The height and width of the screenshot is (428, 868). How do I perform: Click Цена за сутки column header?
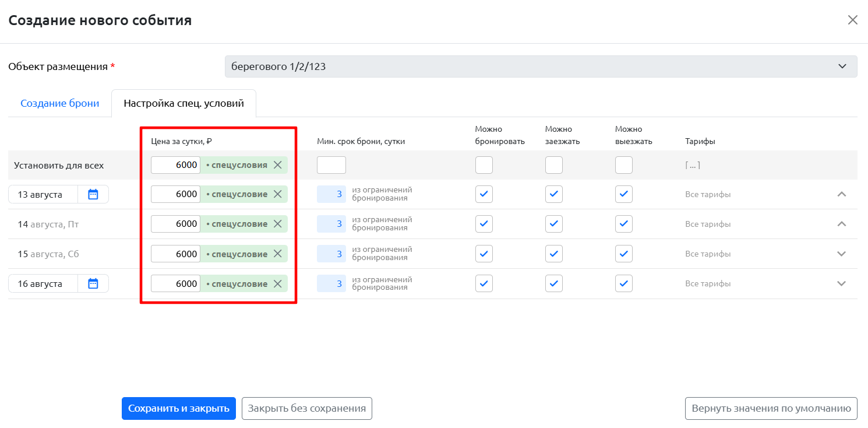pyautogui.click(x=181, y=141)
